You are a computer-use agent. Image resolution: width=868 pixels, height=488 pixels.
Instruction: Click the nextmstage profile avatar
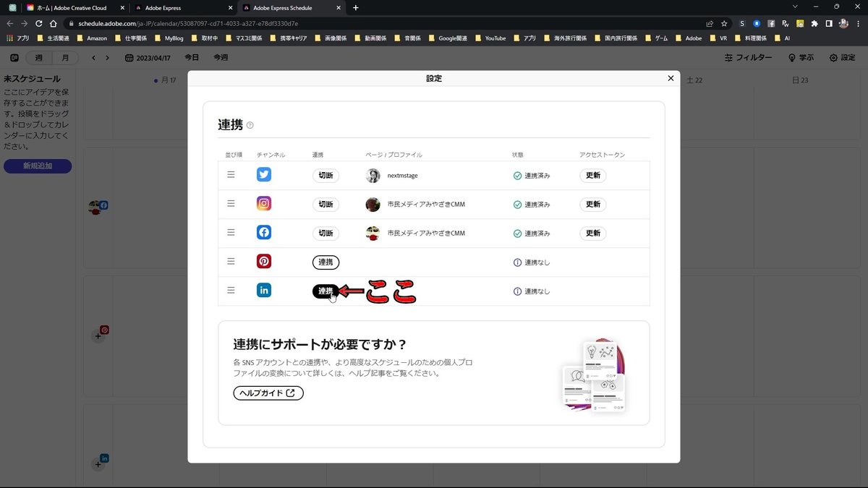coord(373,176)
